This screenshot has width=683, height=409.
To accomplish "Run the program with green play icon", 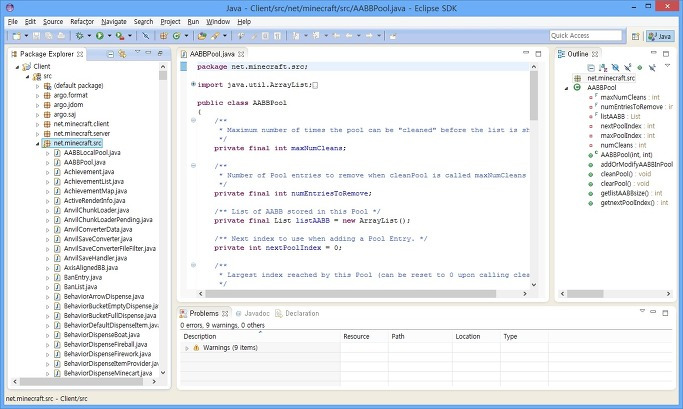I will pyautogui.click(x=100, y=36).
